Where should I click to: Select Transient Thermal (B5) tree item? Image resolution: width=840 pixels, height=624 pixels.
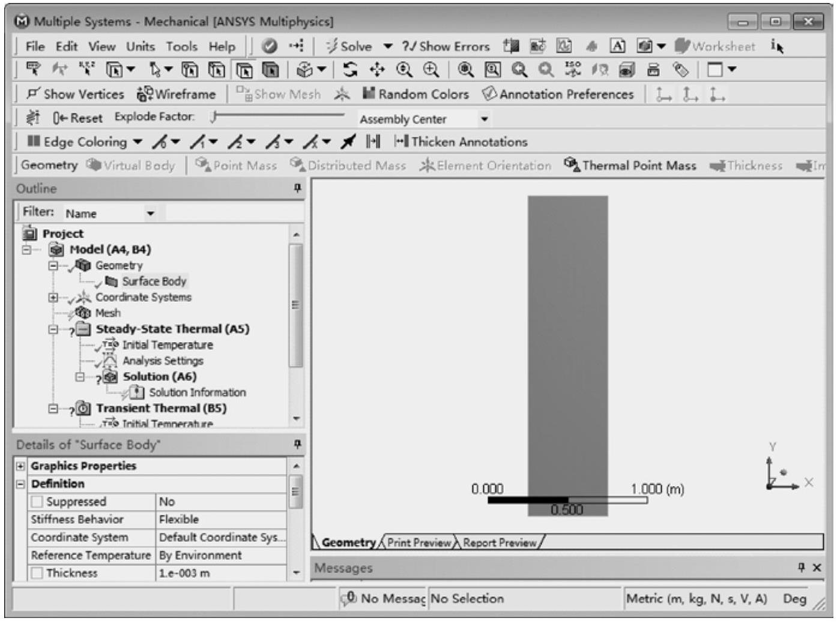pyautogui.click(x=161, y=409)
